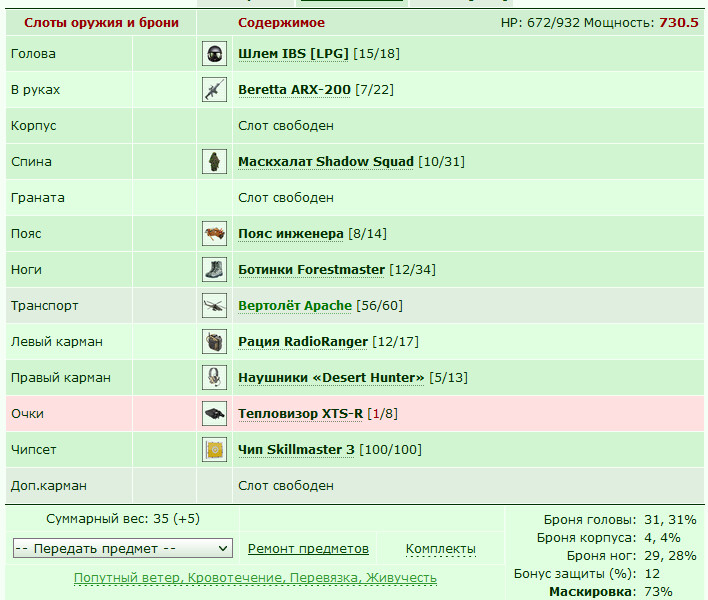Click durability [15/18] beside Шлем IBS
The width and height of the screenshot is (708, 600).
click(x=377, y=54)
